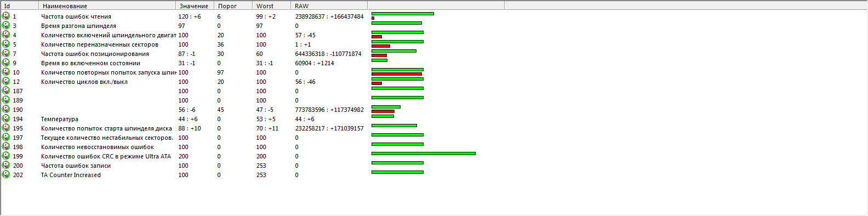The height and width of the screenshot is (216, 868).
Task: Click the status icon for attribute 195
Action: pos(6,128)
